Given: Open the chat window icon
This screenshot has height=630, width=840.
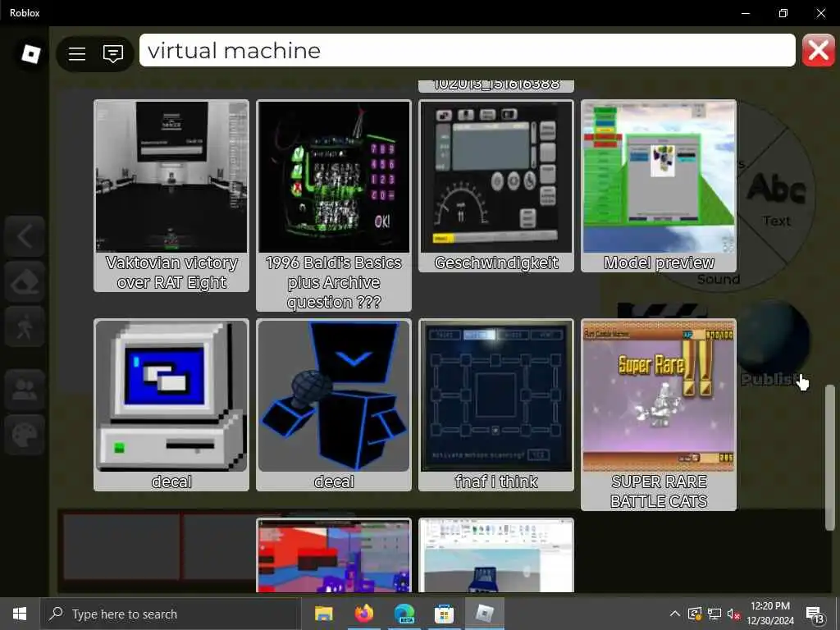Looking at the screenshot, I should tap(113, 53).
